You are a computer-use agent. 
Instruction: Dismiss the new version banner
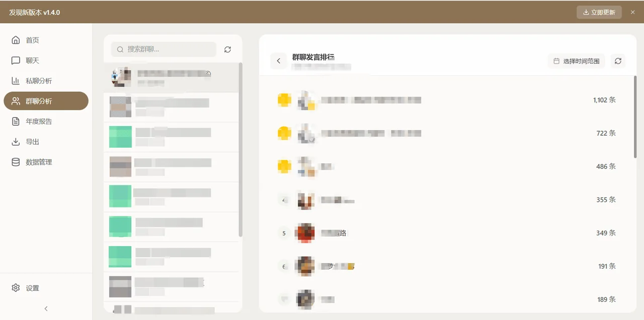(633, 12)
